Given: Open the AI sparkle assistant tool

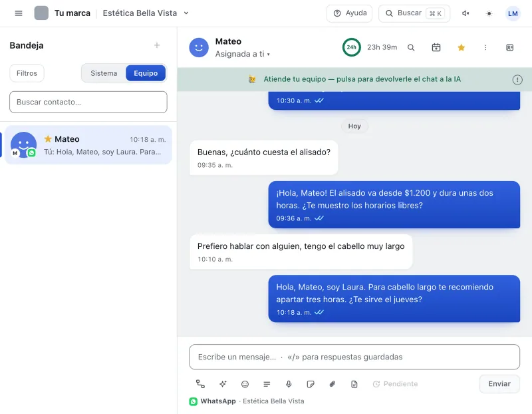Looking at the screenshot, I should pyautogui.click(x=223, y=384).
